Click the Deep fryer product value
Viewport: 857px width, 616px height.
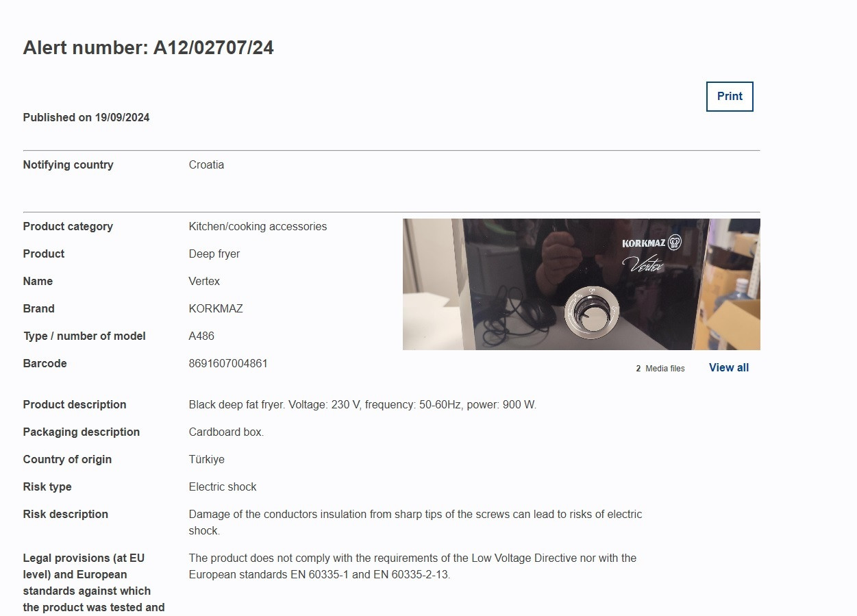(x=214, y=254)
